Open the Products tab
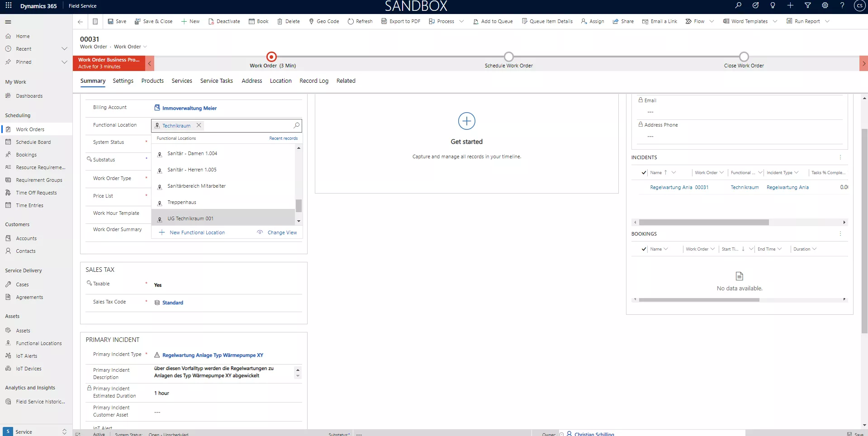 tap(152, 81)
